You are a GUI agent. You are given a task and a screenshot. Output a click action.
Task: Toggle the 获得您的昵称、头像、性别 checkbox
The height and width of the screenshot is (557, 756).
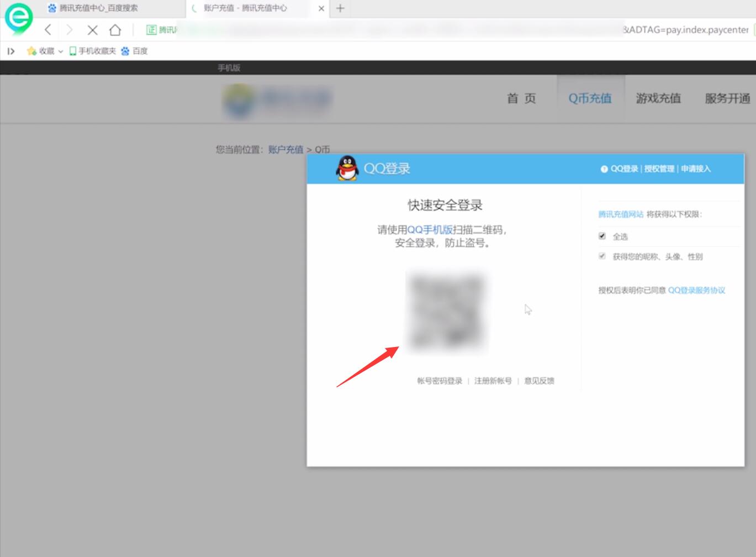point(602,256)
